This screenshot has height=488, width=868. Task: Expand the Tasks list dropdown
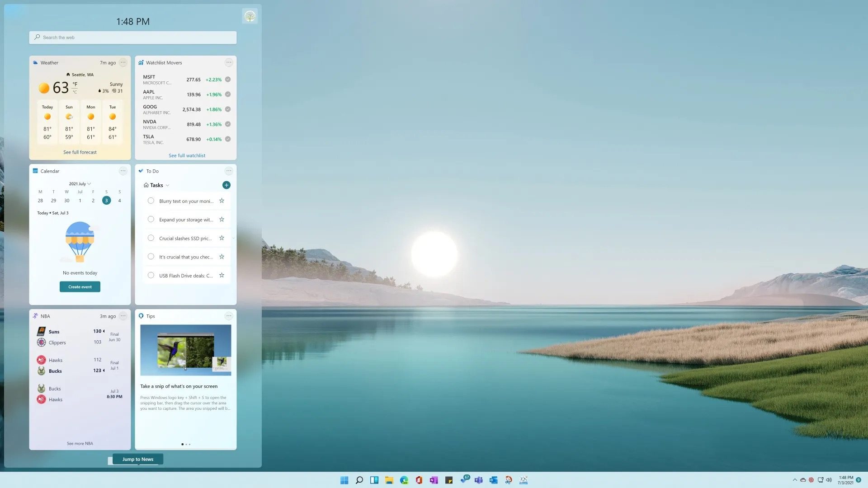[x=167, y=185]
